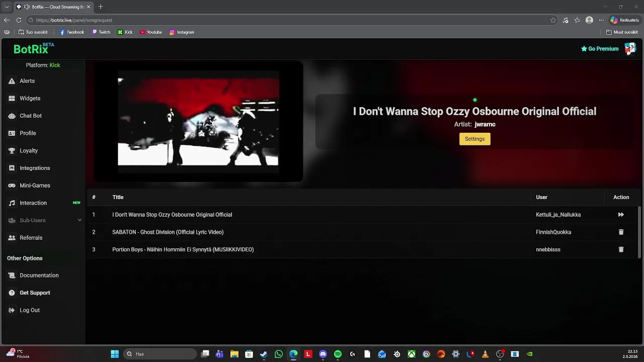
Task: Go back using browser back arrow
Action: click(x=7, y=20)
